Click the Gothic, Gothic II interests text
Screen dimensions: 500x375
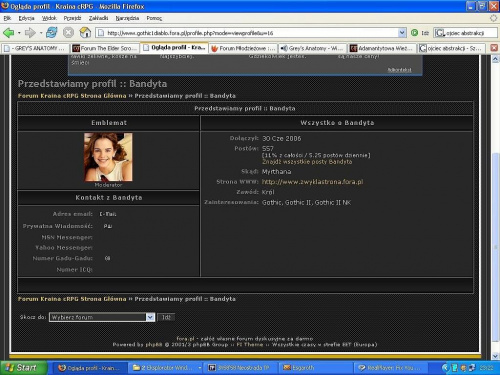306,202
